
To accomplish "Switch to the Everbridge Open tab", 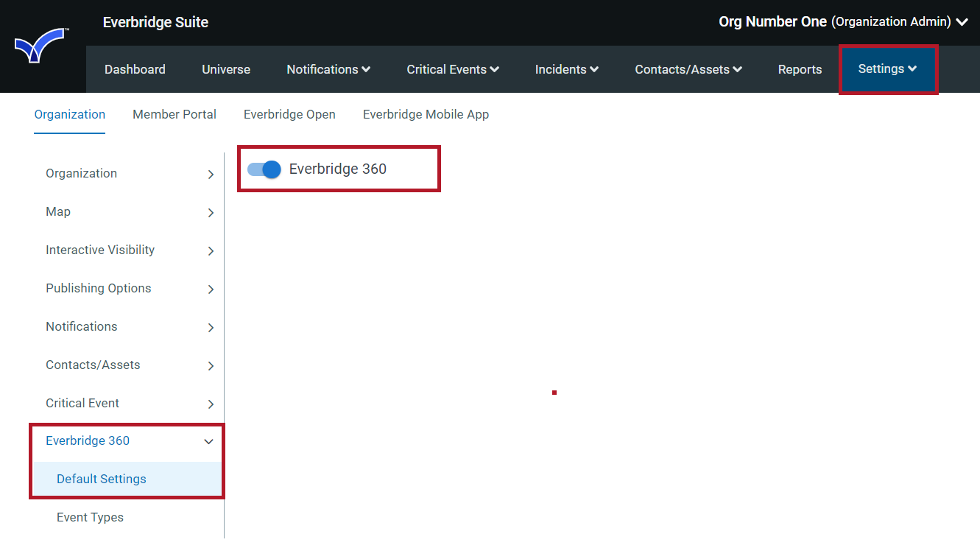I will (x=289, y=114).
